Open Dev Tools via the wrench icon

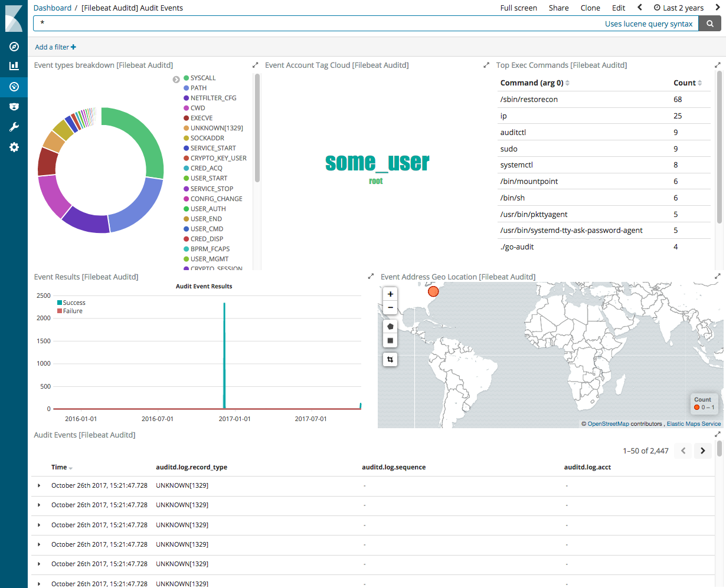(x=13, y=126)
